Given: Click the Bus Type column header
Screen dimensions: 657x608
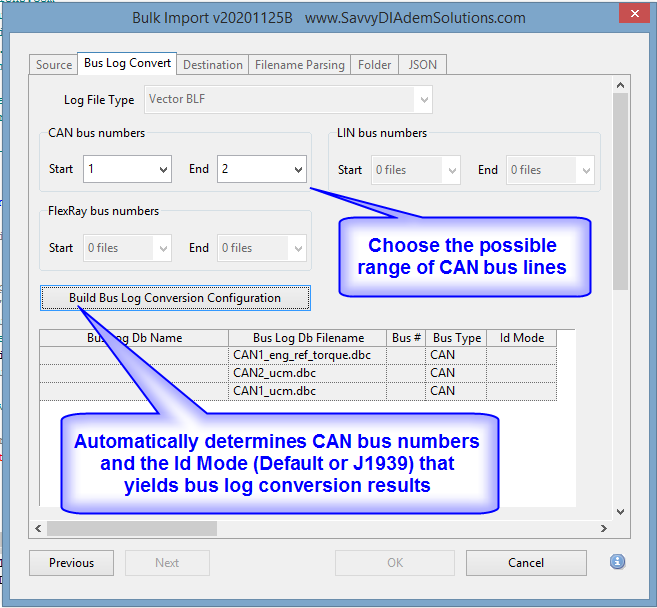Looking at the screenshot, I should (x=456, y=338).
